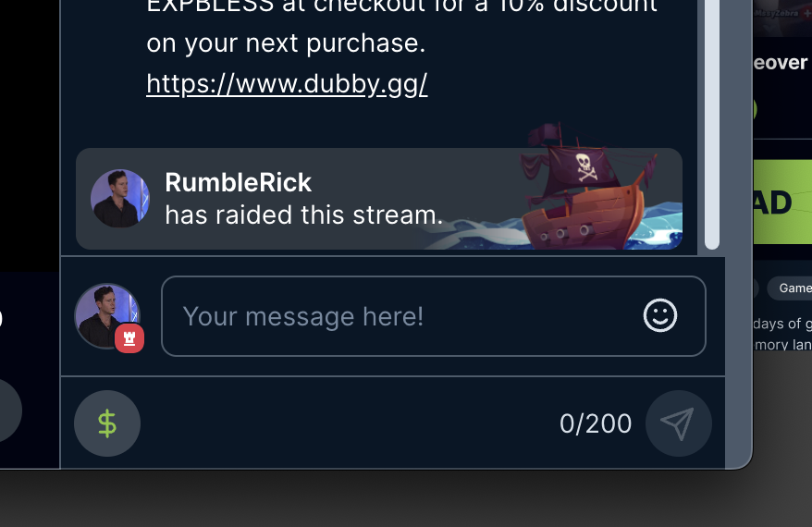
Task: Click the rounded button left of chat
Action: [9, 410]
